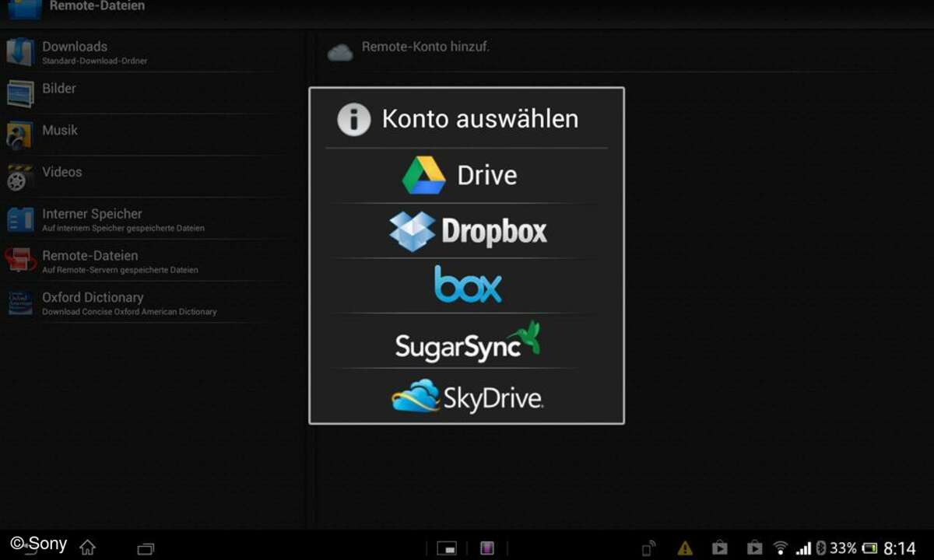Pick SugarSync from the account list

[466, 341]
